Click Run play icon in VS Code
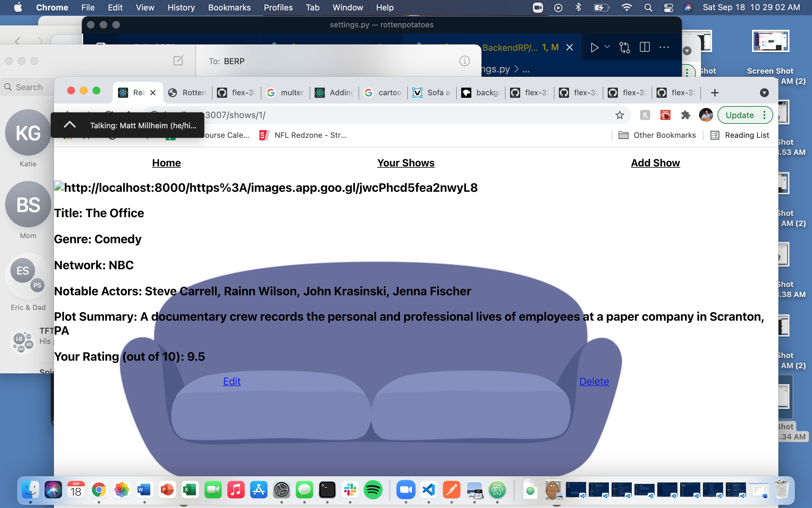Screen dimensions: 812x508 594,47
